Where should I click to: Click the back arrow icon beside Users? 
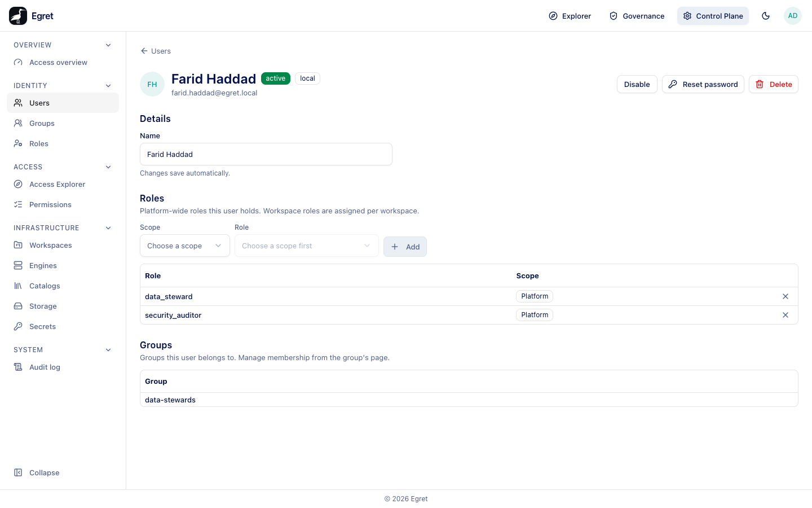tap(144, 51)
